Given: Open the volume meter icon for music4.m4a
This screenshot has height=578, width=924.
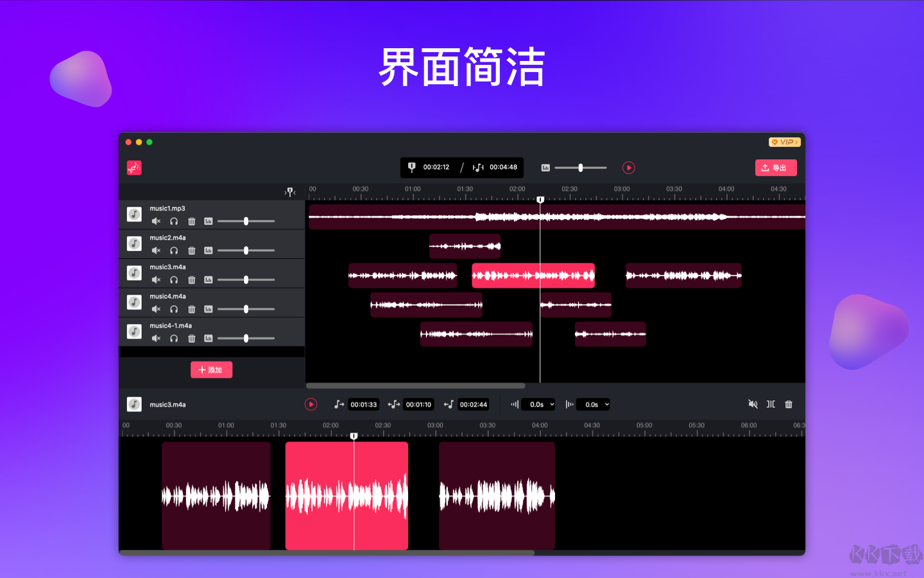Looking at the screenshot, I should point(209,309).
